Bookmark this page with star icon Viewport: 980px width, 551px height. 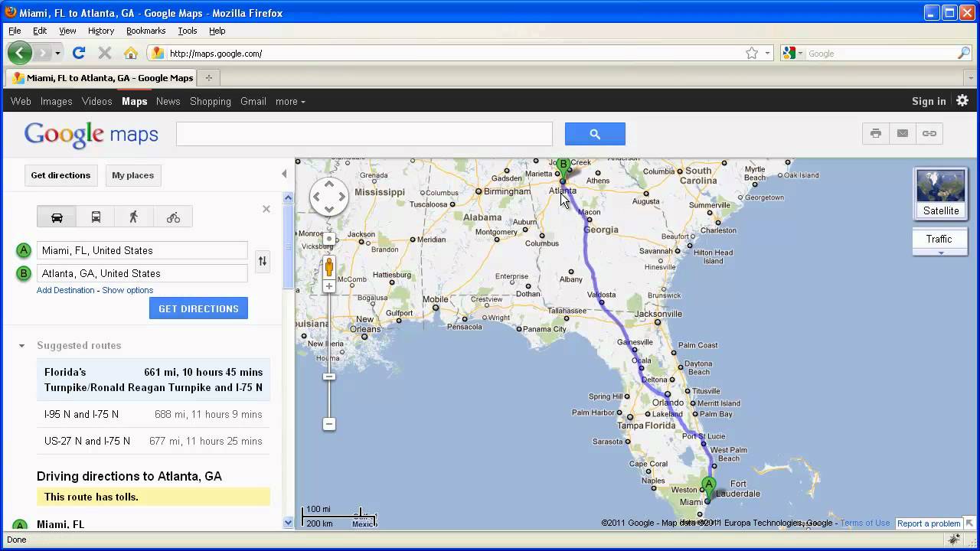point(752,53)
